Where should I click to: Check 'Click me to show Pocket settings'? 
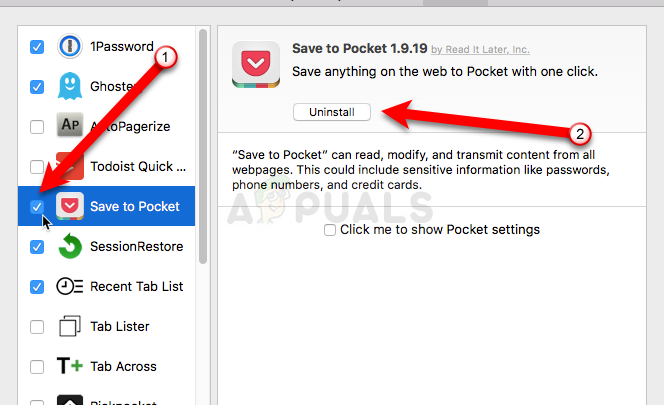(x=330, y=230)
